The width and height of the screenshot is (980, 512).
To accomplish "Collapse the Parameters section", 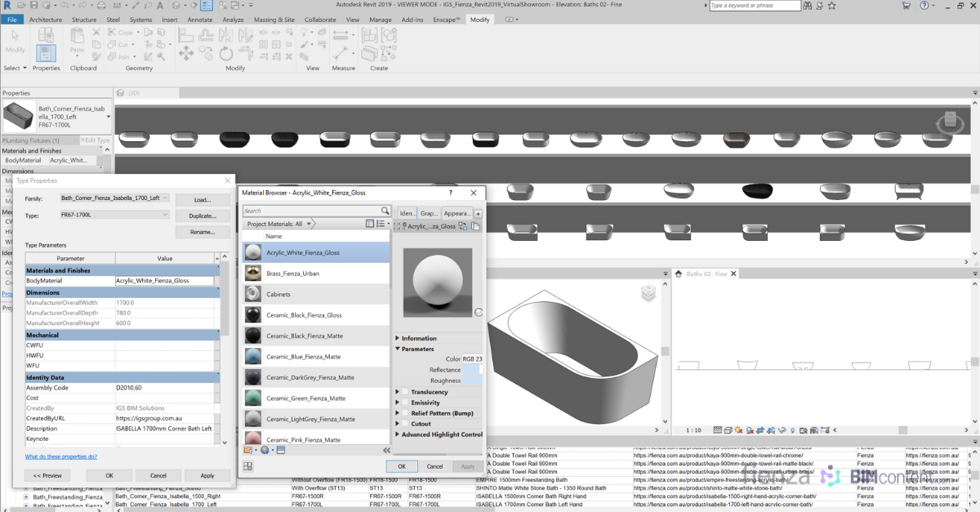I will click(398, 349).
